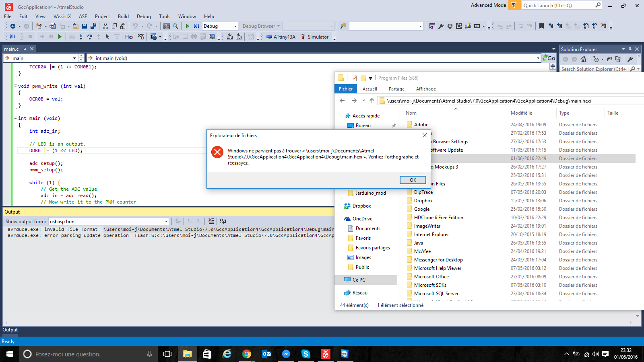The height and width of the screenshot is (362, 644).
Task: Open recent locations chevron in File Explorer
Action: 363,101
